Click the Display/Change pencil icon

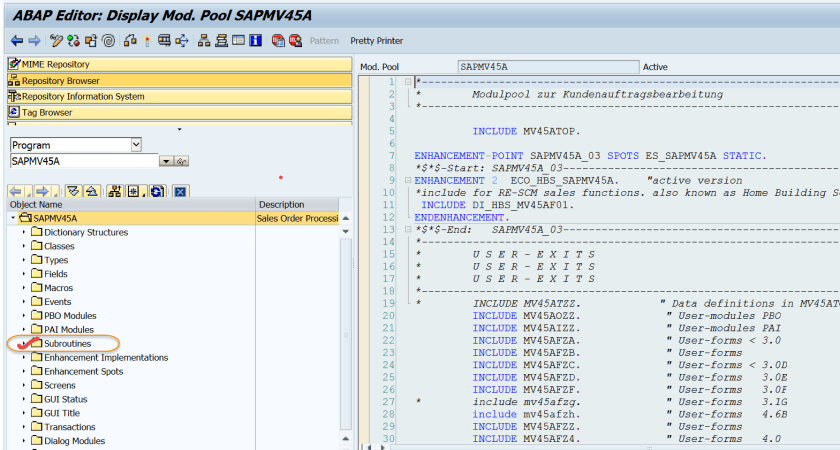tap(57, 41)
